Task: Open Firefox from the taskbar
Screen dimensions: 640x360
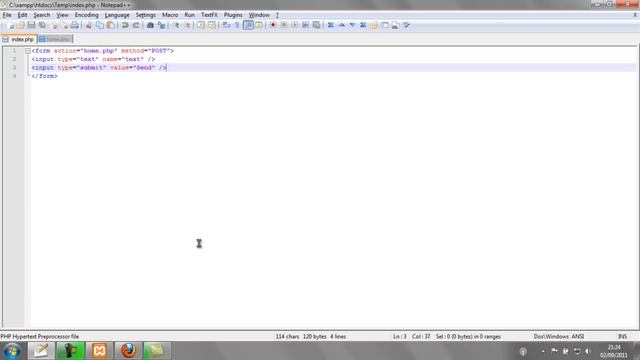Action: [128, 351]
